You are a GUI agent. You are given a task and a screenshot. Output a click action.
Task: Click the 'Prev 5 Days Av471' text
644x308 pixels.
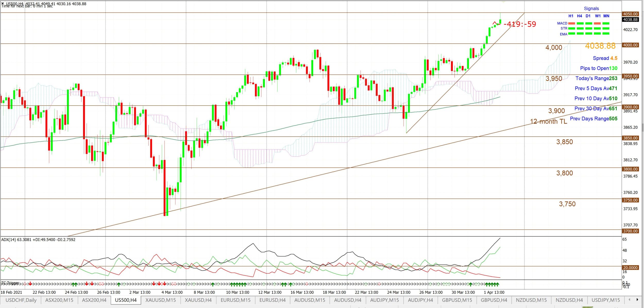[x=596, y=88]
